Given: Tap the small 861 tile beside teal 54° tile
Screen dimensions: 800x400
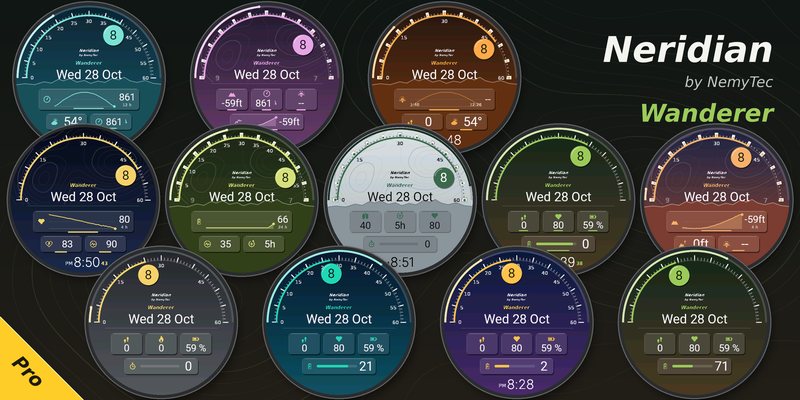Looking at the screenshot, I should pos(110,121).
